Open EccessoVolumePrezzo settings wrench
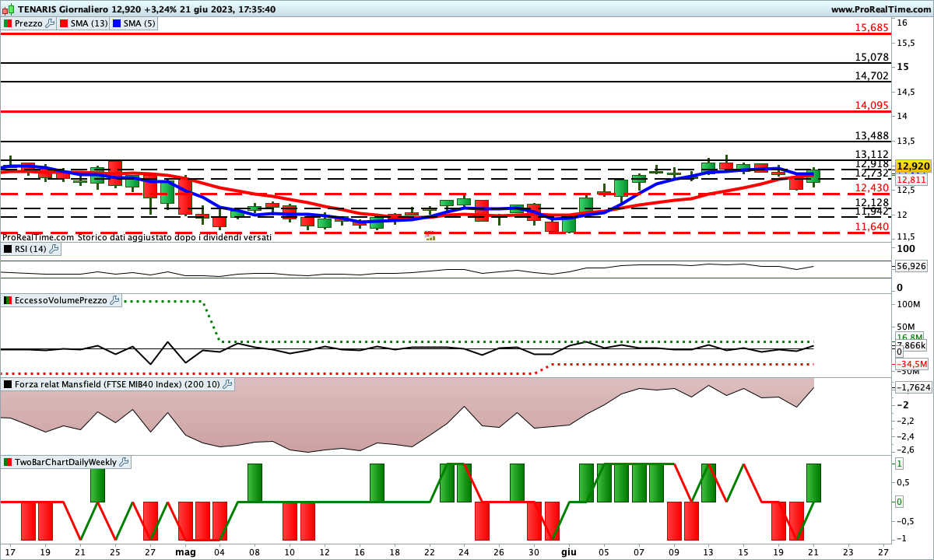This screenshot has width=934, height=560. pyautogui.click(x=115, y=299)
